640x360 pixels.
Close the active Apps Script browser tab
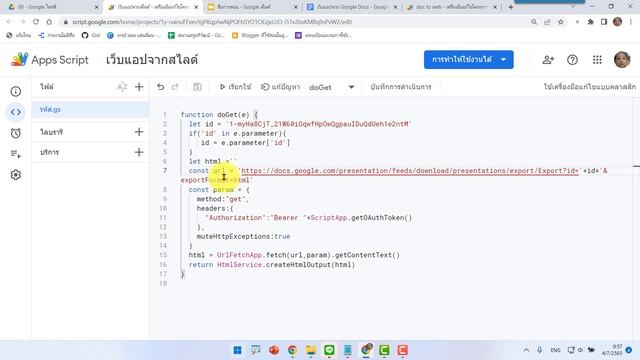click(196, 7)
